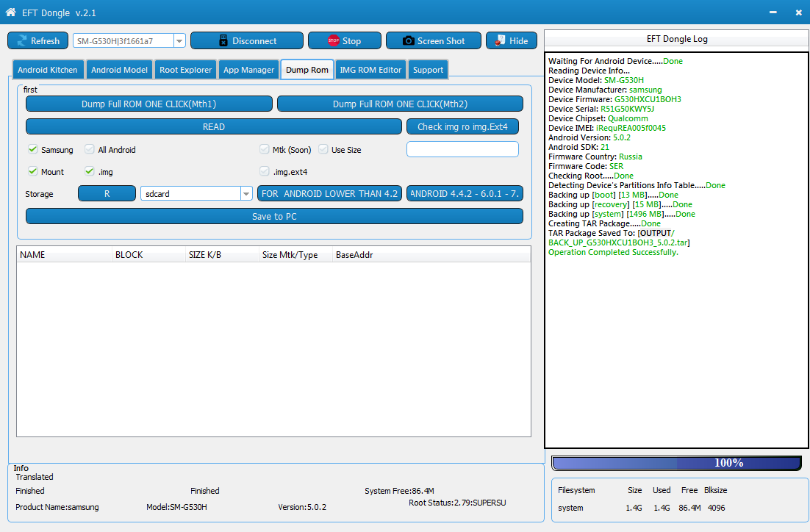Open the Root Explorer tab

pyautogui.click(x=185, y=70)
